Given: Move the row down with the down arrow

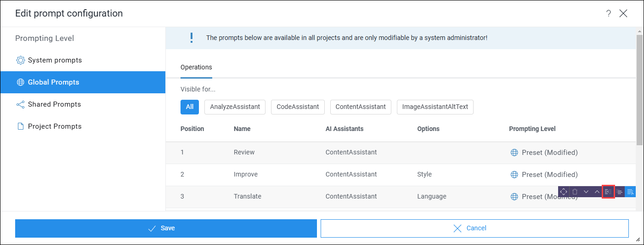Looking at the screenshot, I should pos(586,192).
